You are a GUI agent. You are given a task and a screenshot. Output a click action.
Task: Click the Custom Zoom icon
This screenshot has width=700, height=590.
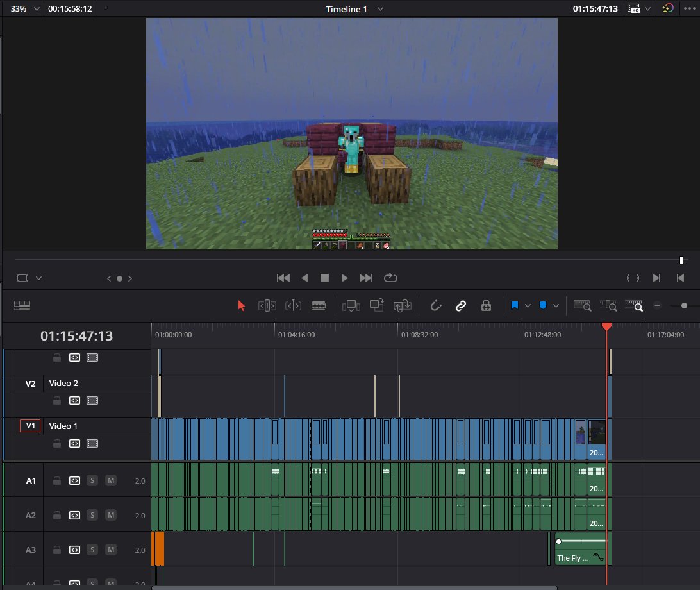[634, 306]
